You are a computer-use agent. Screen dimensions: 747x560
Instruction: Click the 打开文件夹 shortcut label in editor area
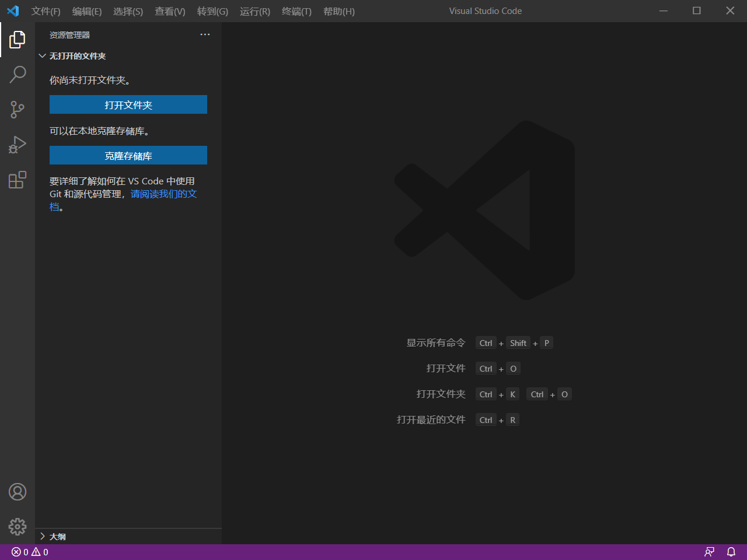(x=441, y=394)
